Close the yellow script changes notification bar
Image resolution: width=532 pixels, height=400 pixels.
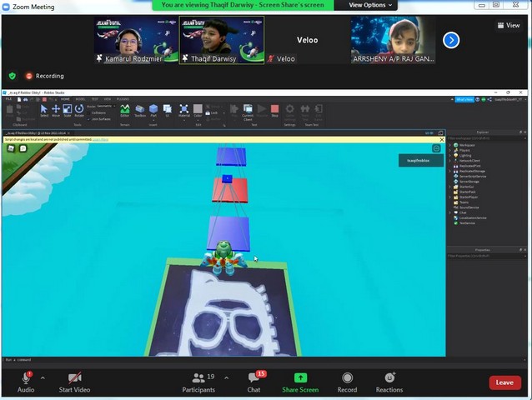click(x=441, y=139)
